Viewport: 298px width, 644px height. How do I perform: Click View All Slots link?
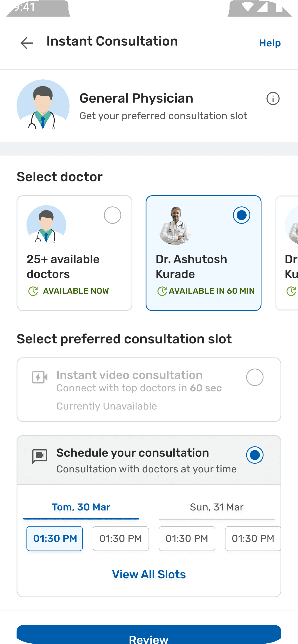(149, 574)
